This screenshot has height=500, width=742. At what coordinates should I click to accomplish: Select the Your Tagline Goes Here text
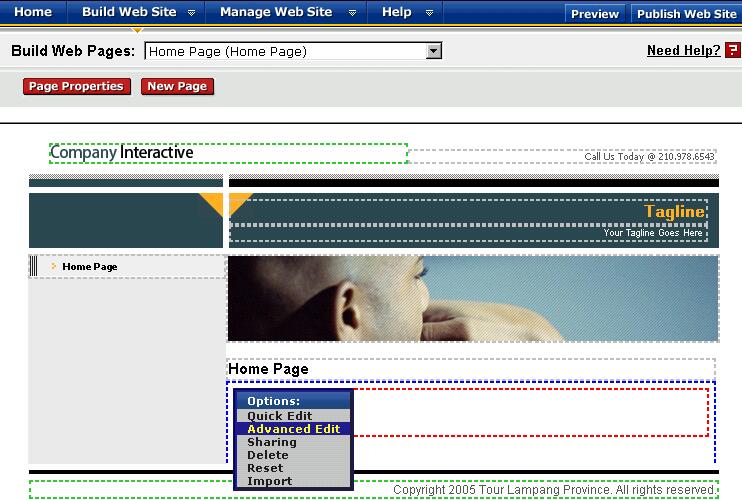(653, 233)
